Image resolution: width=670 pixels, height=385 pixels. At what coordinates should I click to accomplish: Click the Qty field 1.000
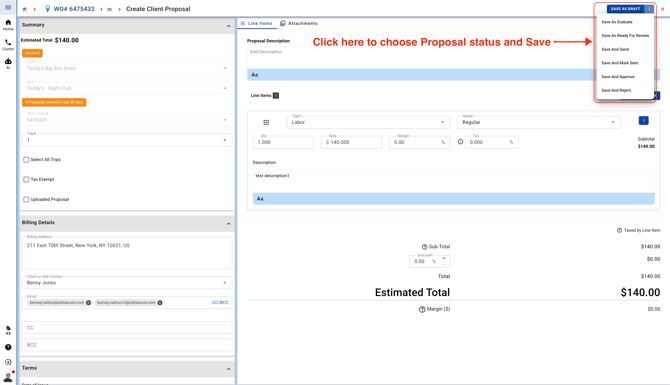(283, 142)
